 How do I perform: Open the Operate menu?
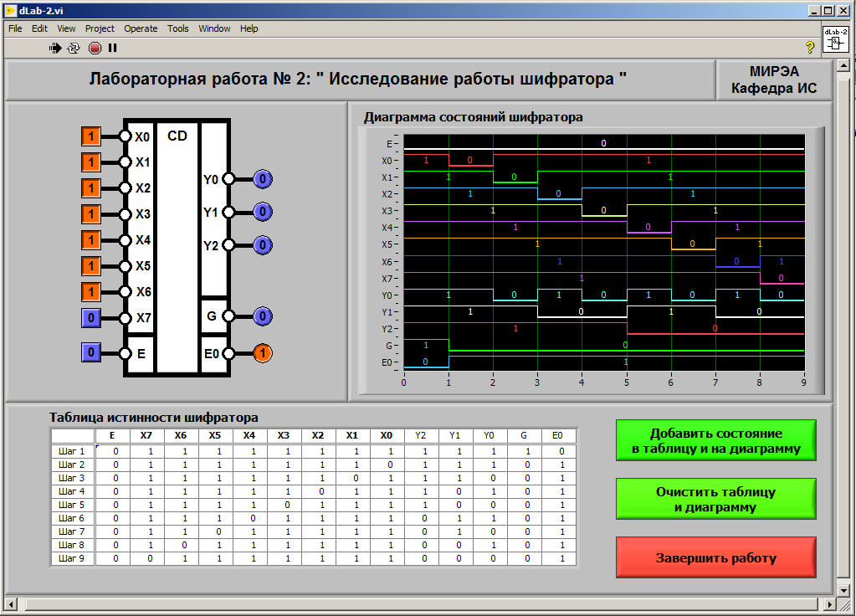[x=141, y=28]
